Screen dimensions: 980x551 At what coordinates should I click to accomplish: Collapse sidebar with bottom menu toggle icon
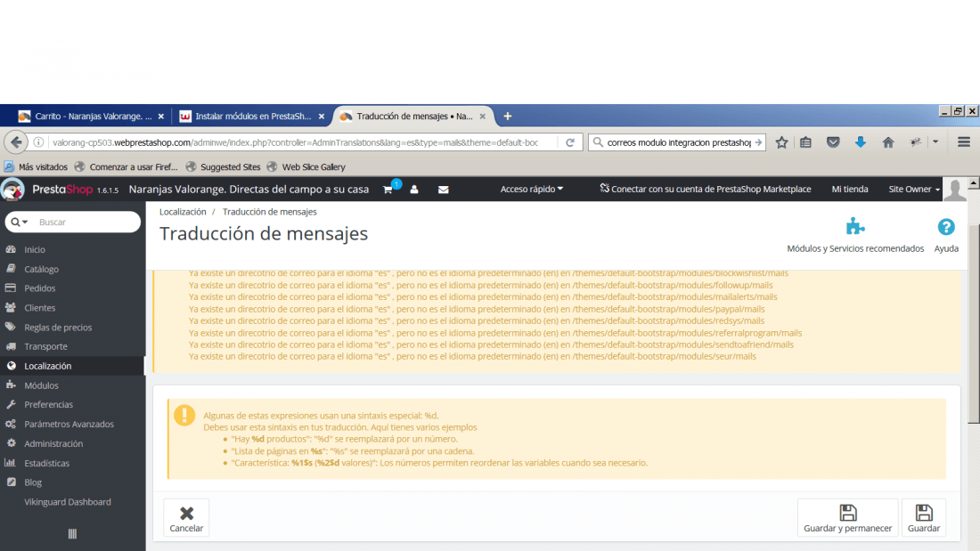72,533
